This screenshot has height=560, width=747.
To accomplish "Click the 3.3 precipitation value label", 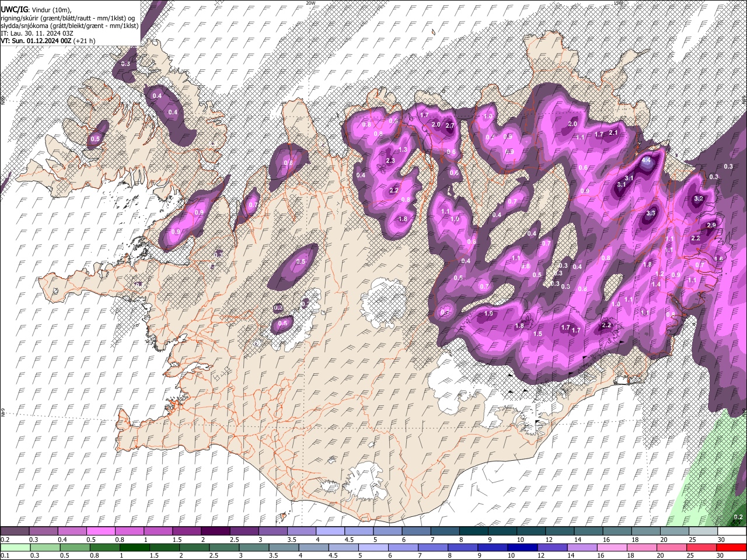I will click(x=651, y=213).
